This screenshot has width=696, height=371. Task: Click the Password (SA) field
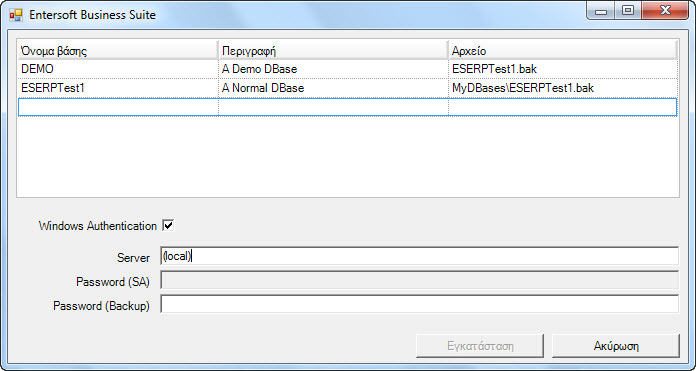click(x=419, y=281)
